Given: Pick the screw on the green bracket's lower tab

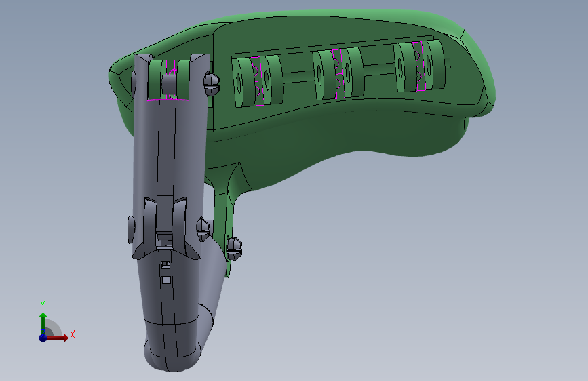Looking at the screenshot, I should point(234,248).
